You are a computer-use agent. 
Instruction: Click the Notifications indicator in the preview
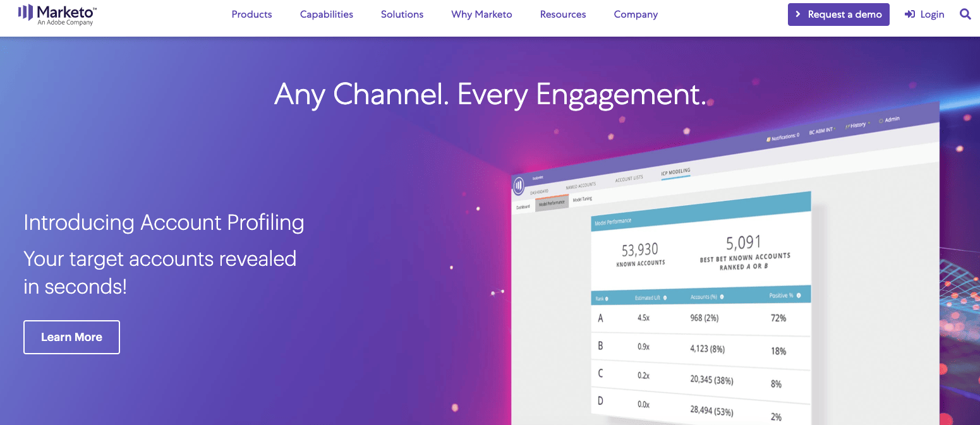click(x=782, y=136)
